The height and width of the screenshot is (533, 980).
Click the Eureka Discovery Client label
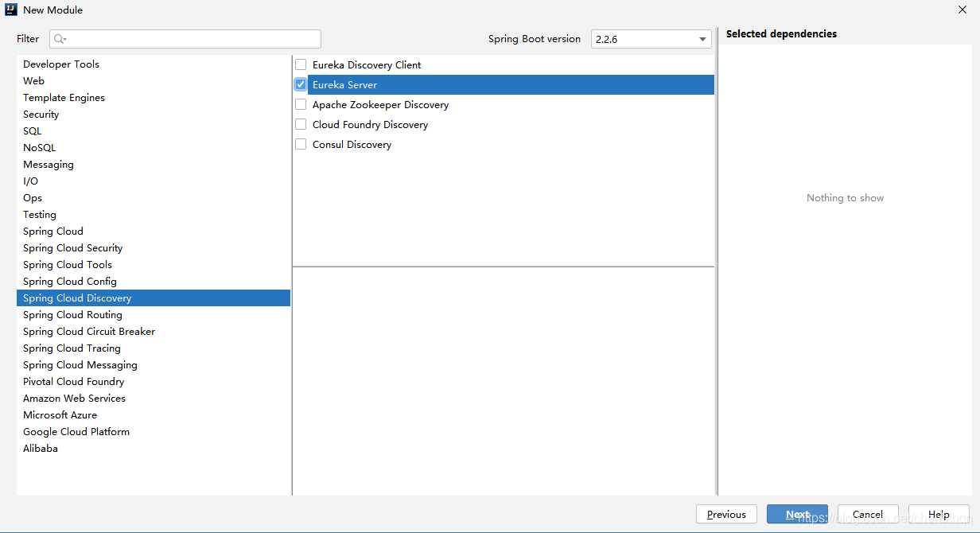coord(367,65)
